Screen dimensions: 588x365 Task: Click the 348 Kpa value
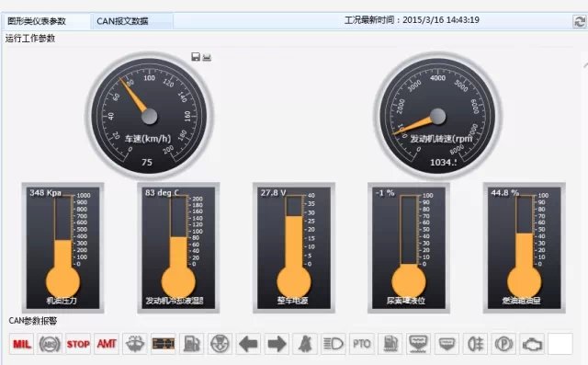(x=45, y=193)
